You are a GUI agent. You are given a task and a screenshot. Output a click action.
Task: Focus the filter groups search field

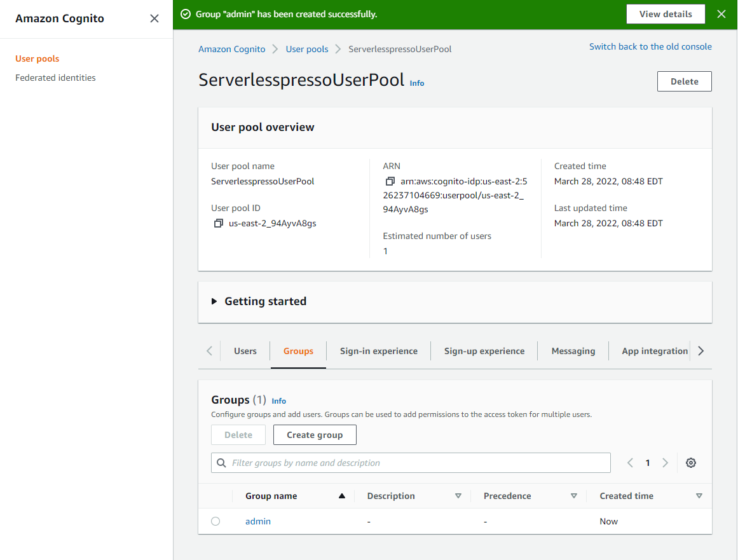click(x=411, y=463)
